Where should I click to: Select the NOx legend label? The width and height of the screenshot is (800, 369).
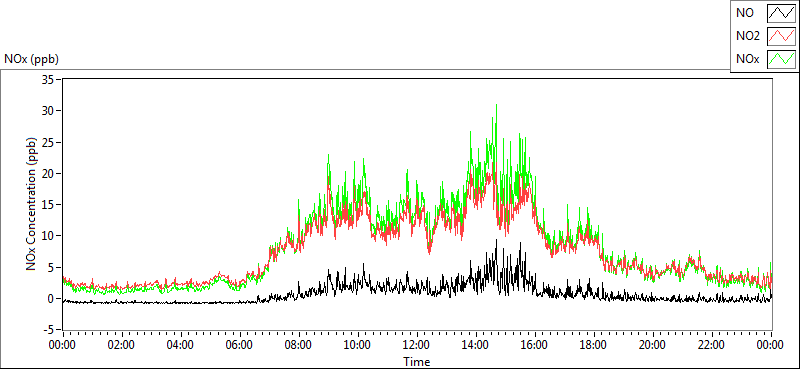[x=748, y=60]
